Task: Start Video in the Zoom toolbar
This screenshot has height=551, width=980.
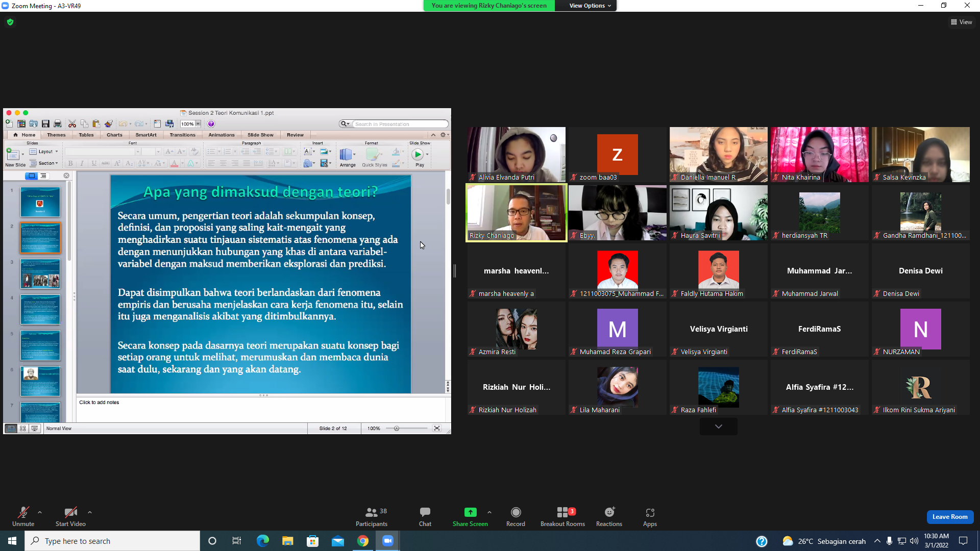Action: tap(70, 516)
